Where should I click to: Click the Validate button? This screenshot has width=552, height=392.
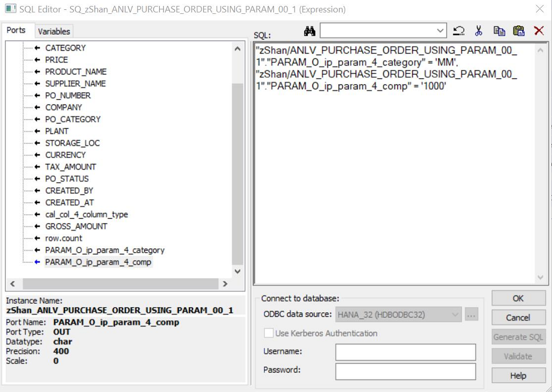518,356
